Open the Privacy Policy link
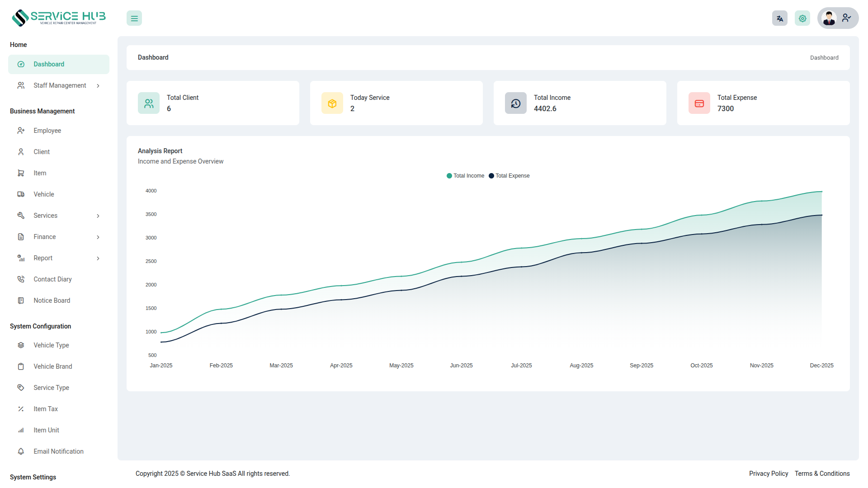This screenshot has height=488, width=868. (x=768, y=474)
